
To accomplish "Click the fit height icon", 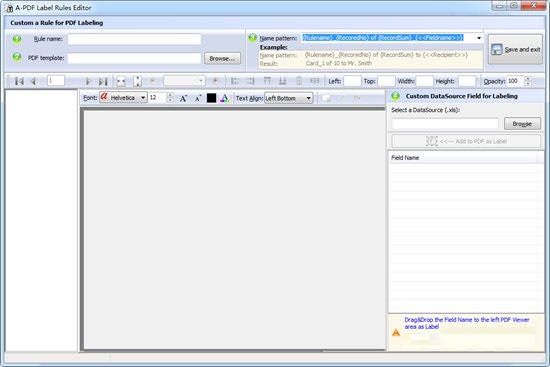I will tap(138, 81).
